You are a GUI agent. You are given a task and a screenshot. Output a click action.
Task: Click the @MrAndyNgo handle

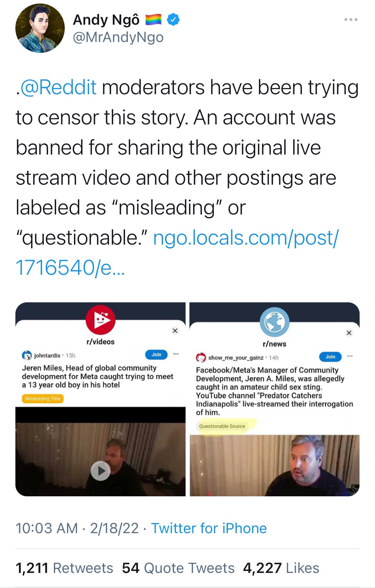pos(118,38)
